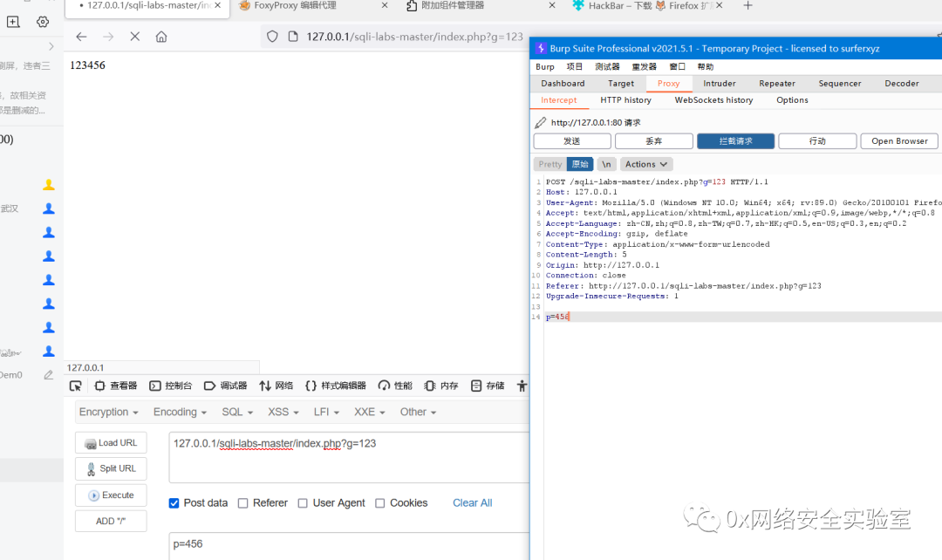Open the 项目 menu in Burp Suite

[574, 66]
